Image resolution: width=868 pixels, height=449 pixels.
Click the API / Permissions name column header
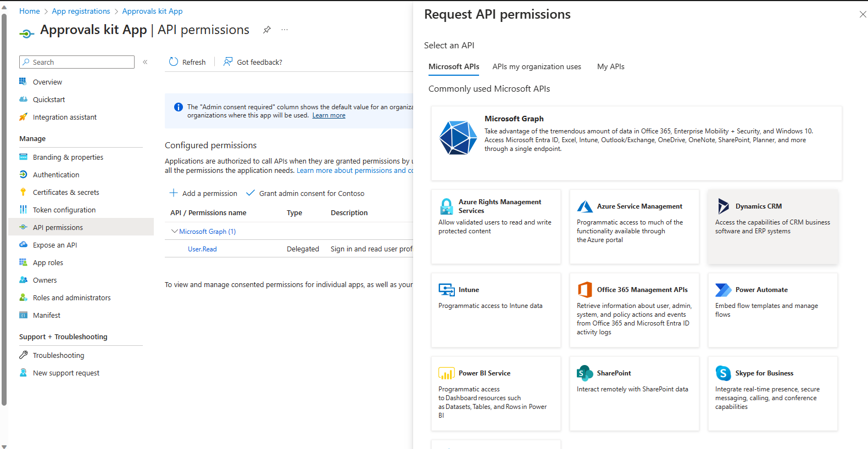click(x=208, y=213)
